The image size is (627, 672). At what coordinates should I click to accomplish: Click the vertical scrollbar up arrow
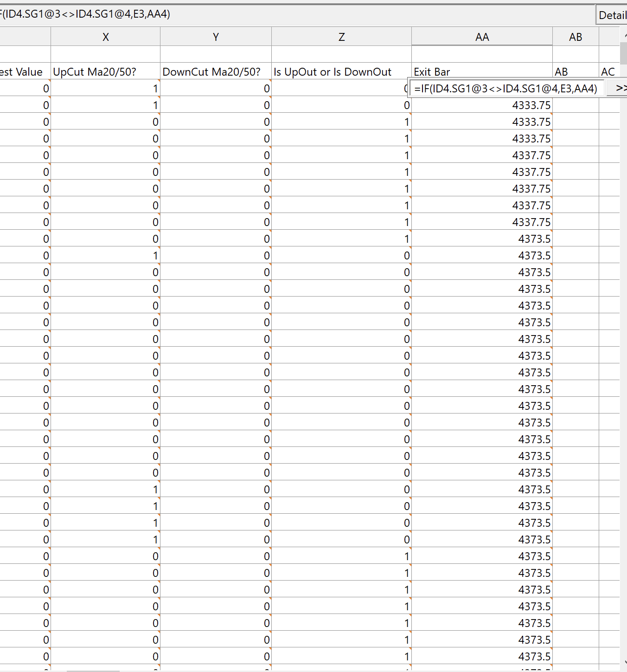(623, 35)
